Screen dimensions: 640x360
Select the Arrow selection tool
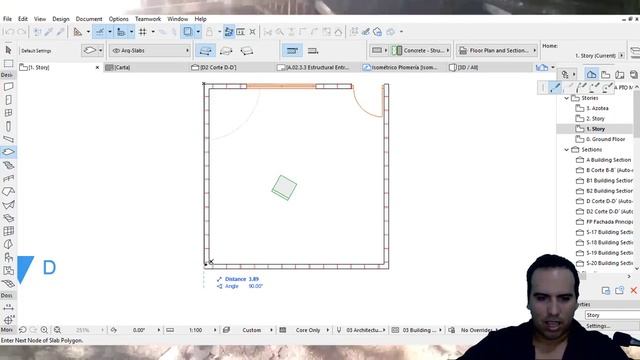8,50
